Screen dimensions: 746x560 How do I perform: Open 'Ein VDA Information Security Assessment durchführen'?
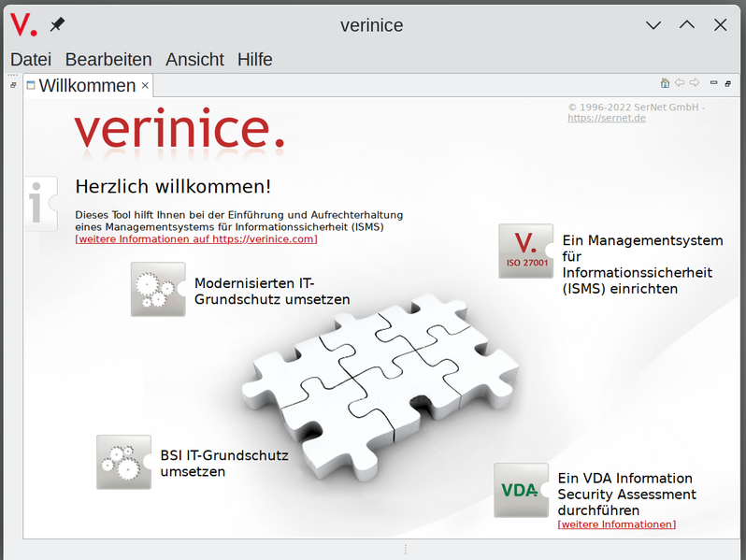coord(626,494)
